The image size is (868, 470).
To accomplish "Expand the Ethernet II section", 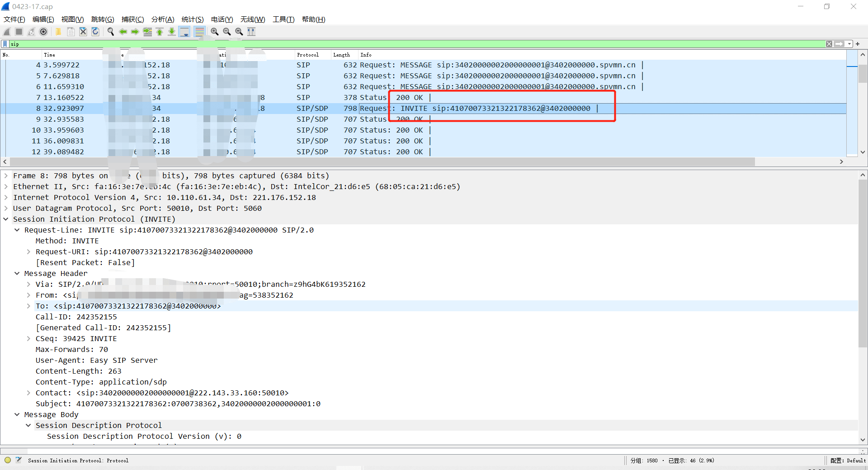I will pyautogui.click(x=6, y=186).
